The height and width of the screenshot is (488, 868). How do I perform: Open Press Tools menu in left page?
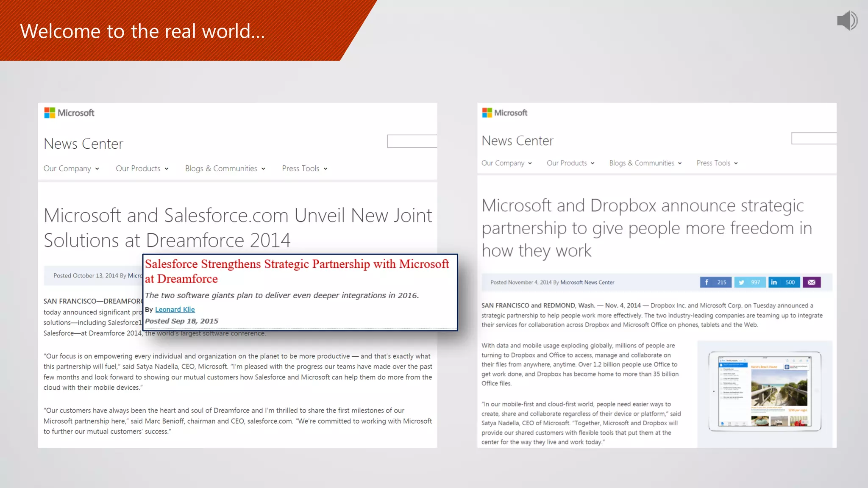click(x=304, y=169)
